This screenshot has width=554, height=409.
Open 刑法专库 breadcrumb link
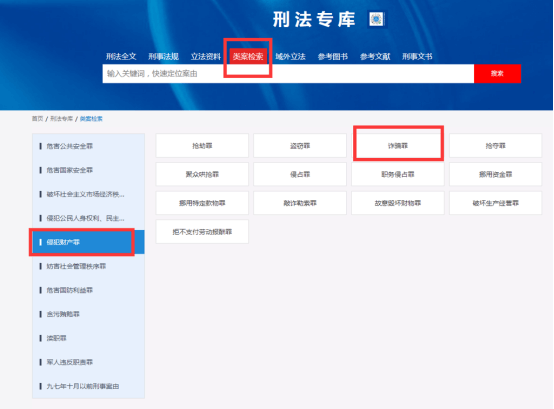(61, 119)
